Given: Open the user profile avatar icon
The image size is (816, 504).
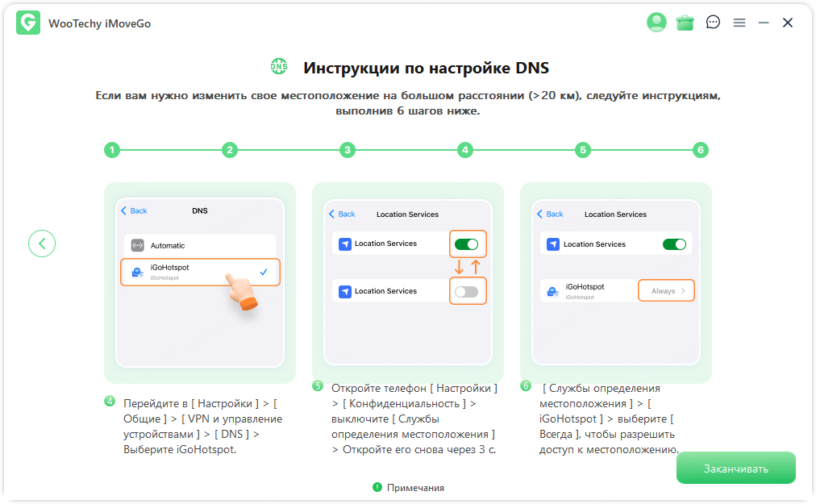Looking at the screenshot, I should click(656, 22).
